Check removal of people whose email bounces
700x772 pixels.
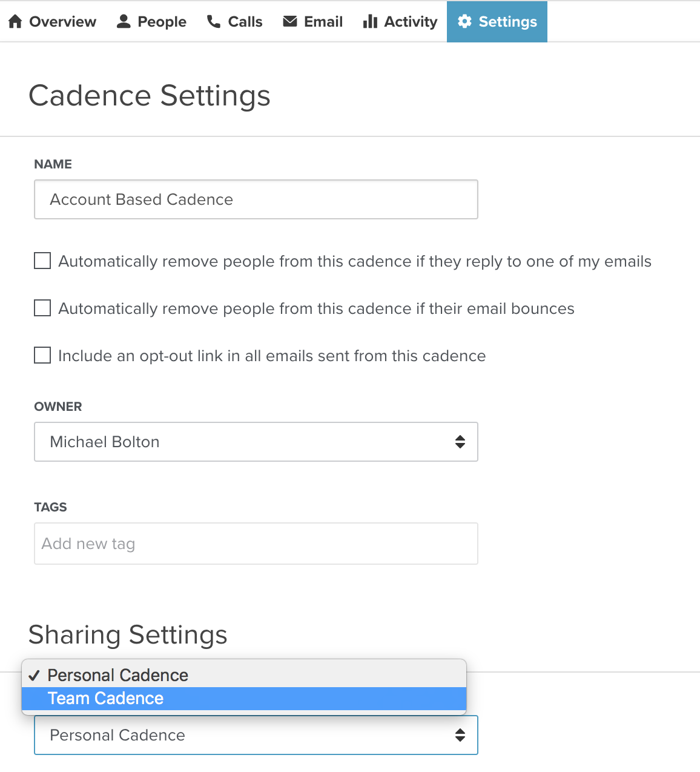click(x=42, y=308)
